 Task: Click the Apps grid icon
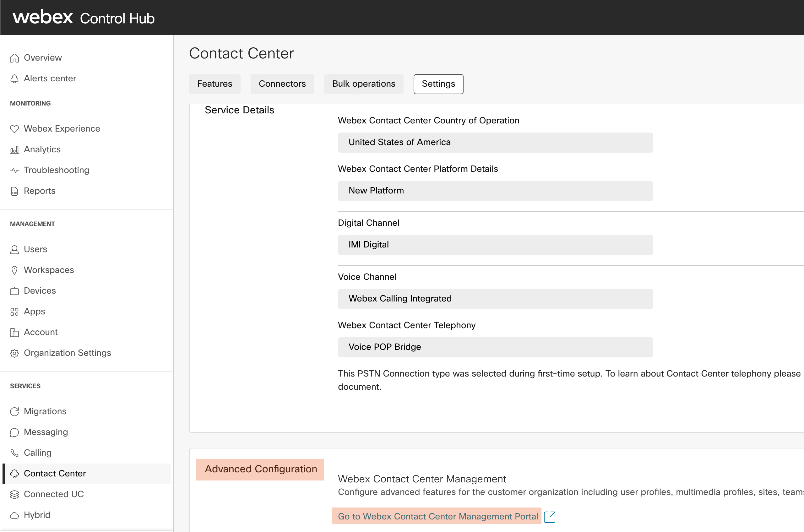tap(14, 312)
